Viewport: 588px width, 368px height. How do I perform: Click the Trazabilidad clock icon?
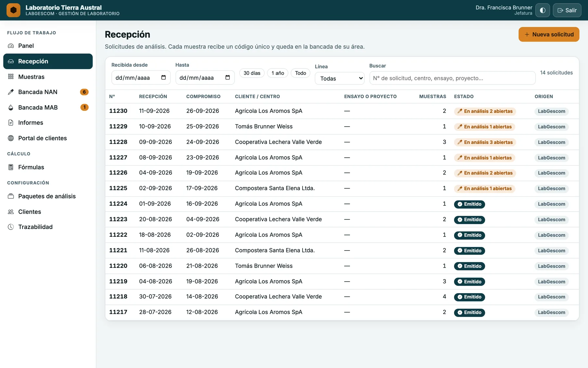point(11,227)
